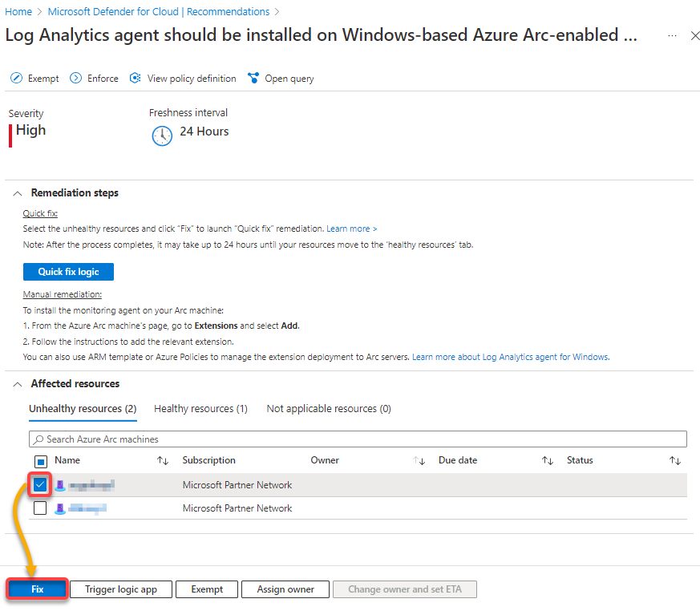Click Change owner and set ETA button
700x615 pixels.
click(405, 589)
